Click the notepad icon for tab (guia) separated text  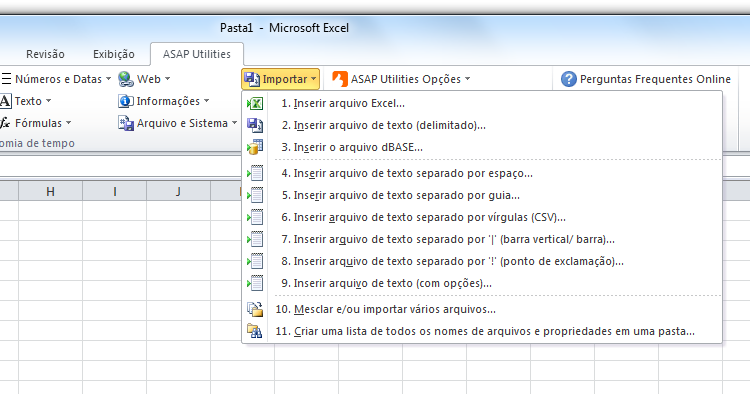point(255,195)
